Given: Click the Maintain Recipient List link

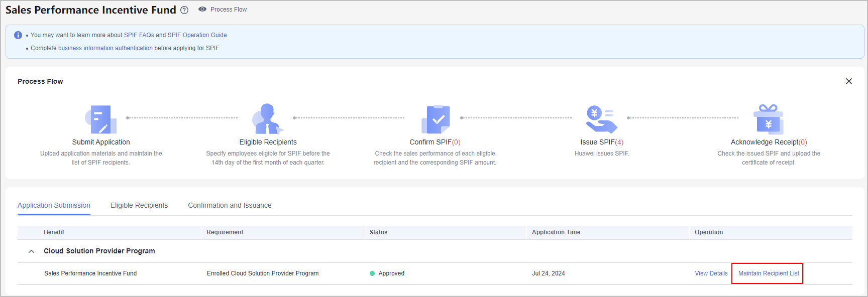Looking at the screenshot, I should click(769, 273).
